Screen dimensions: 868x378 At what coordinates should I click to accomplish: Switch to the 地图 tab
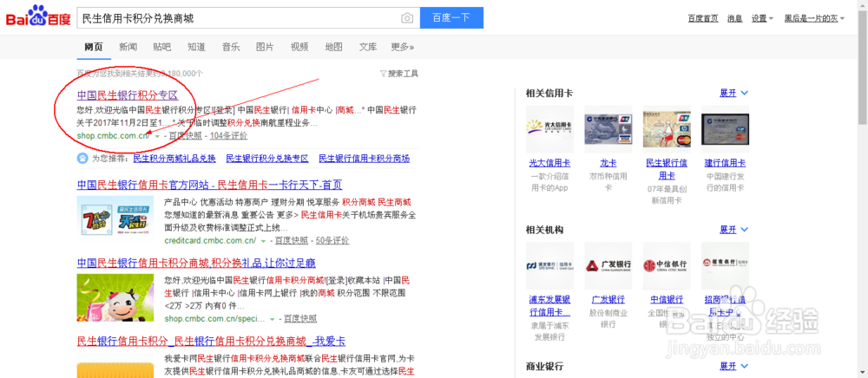pos(334,47)
